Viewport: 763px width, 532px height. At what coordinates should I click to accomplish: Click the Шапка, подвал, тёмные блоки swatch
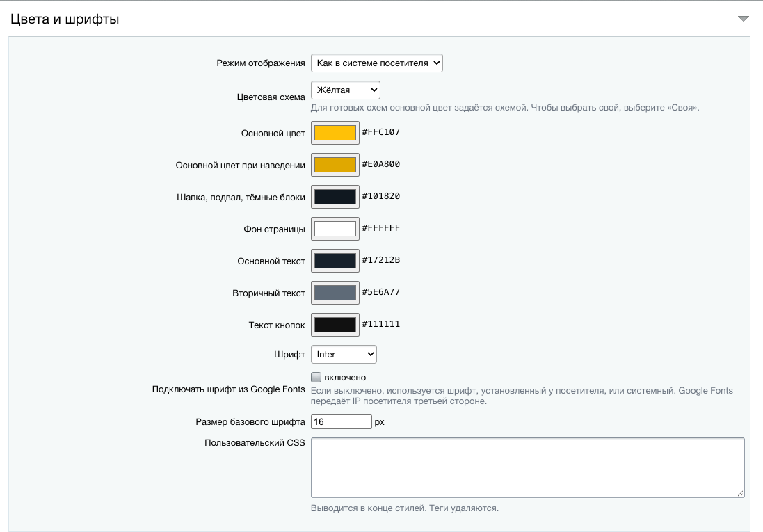click(335, 197)
